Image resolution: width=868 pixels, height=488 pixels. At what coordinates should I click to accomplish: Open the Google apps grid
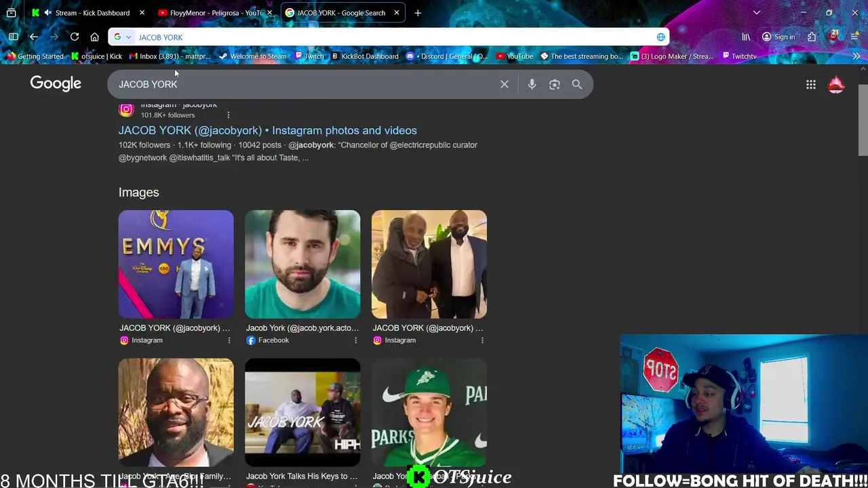pyautogui.click(x=811, y=84)
